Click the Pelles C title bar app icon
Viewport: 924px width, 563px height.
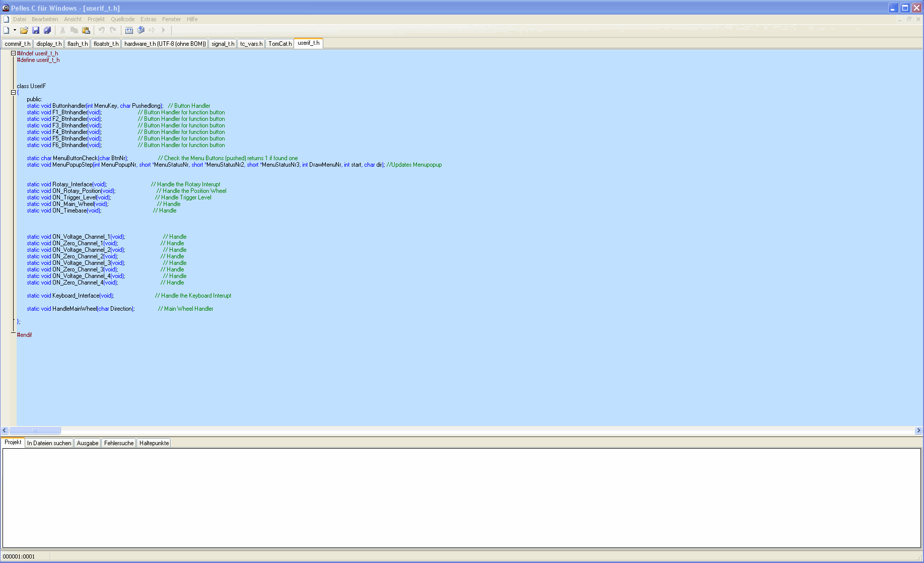[6, 8]
